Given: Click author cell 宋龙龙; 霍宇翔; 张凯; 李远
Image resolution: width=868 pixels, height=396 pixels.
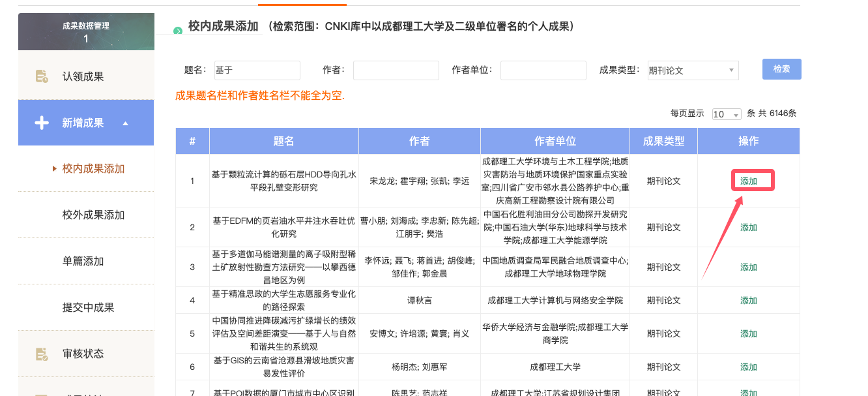Looking at the screenshot, I should (x=419, y=181).
